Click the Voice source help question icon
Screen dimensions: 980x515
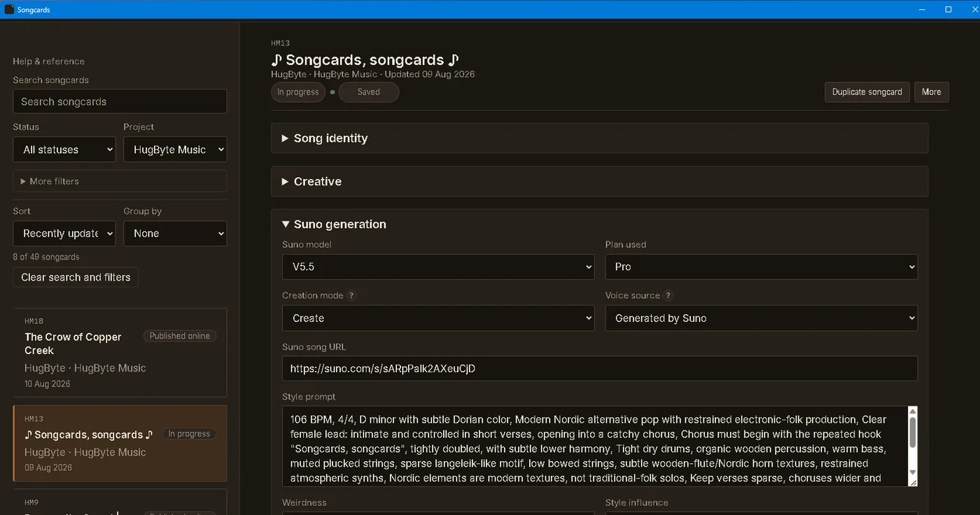pyautogui.click(x=668, y=295)
